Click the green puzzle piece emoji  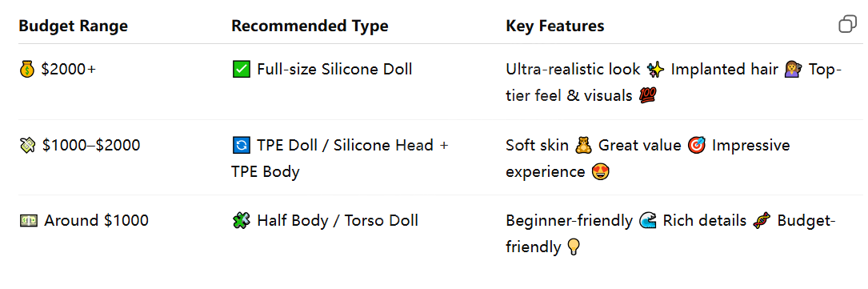(x=240, y=221)
